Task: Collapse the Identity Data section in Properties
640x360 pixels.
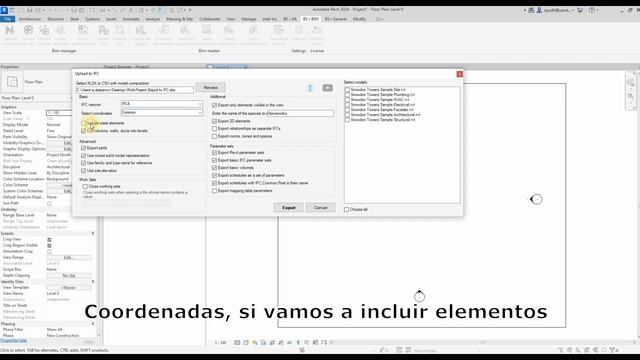Action: [x=93, y=282]
